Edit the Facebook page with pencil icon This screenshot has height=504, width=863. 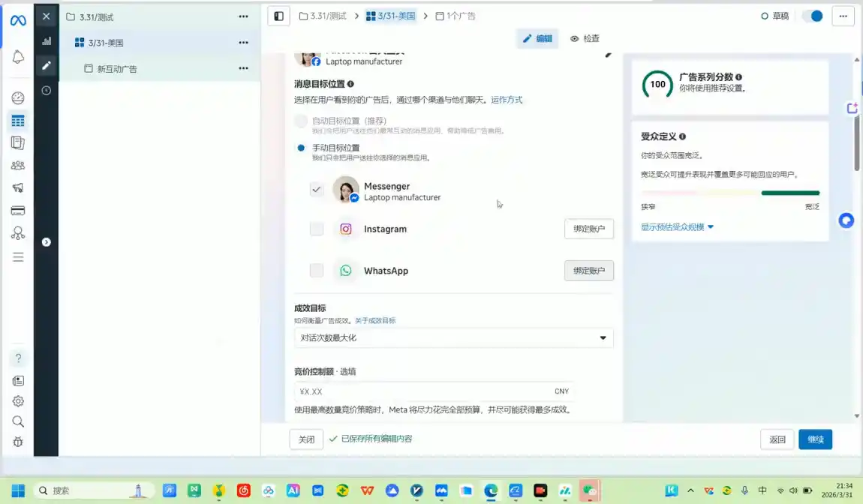[x=608, y=55]
